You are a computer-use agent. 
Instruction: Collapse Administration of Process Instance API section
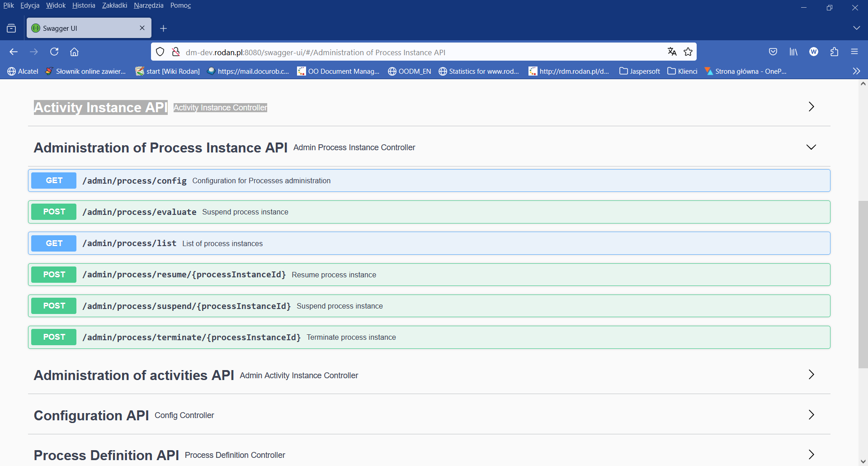pyautogui.click(x=811, y=147)
